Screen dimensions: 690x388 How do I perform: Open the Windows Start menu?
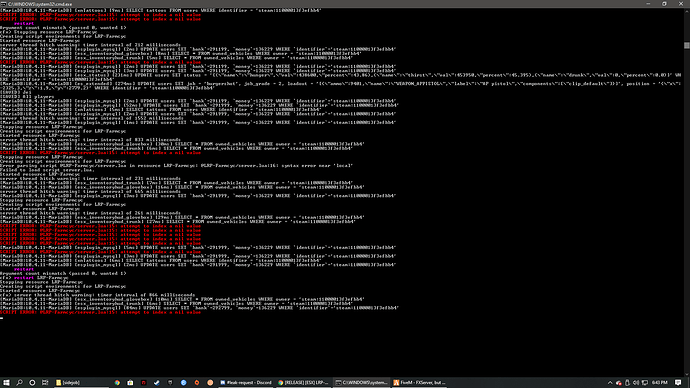tap(6, 383)
